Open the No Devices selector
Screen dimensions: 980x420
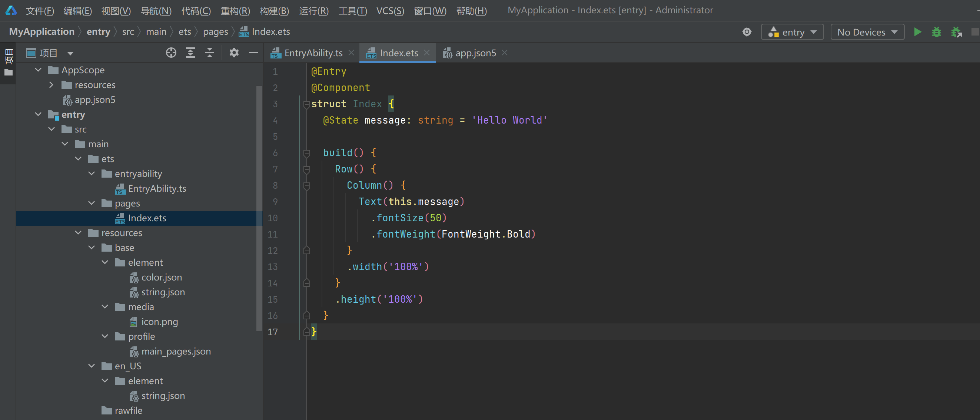(867, 32)
